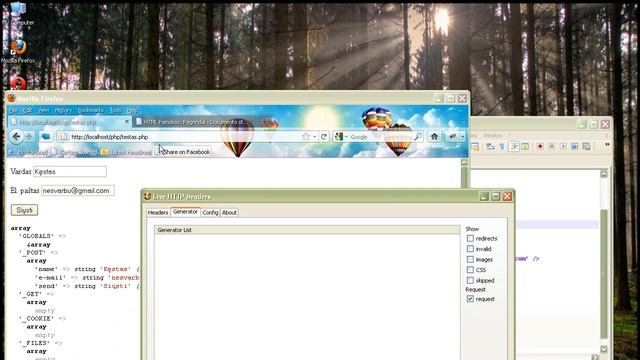This screenshot has width=640, height=360.
Task: Click '_FILES' => line in page output
Action: pyautogui.click(x=40, y=343)
